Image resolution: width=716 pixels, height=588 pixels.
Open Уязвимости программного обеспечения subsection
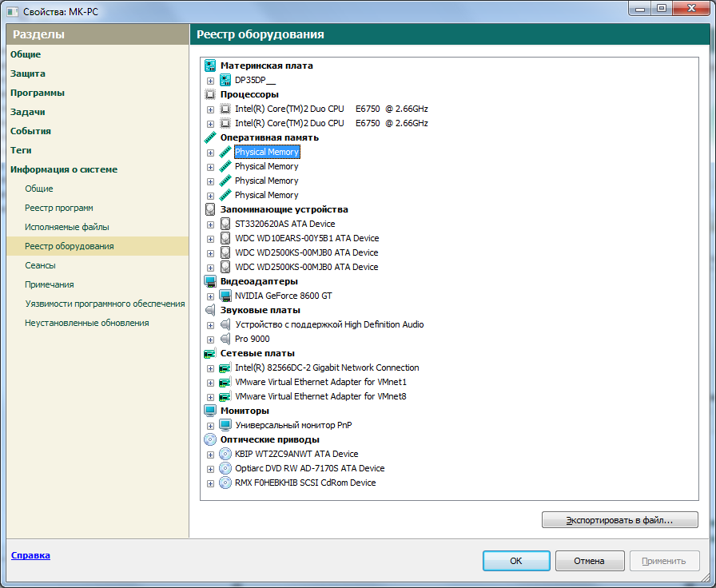pos(105,304)
